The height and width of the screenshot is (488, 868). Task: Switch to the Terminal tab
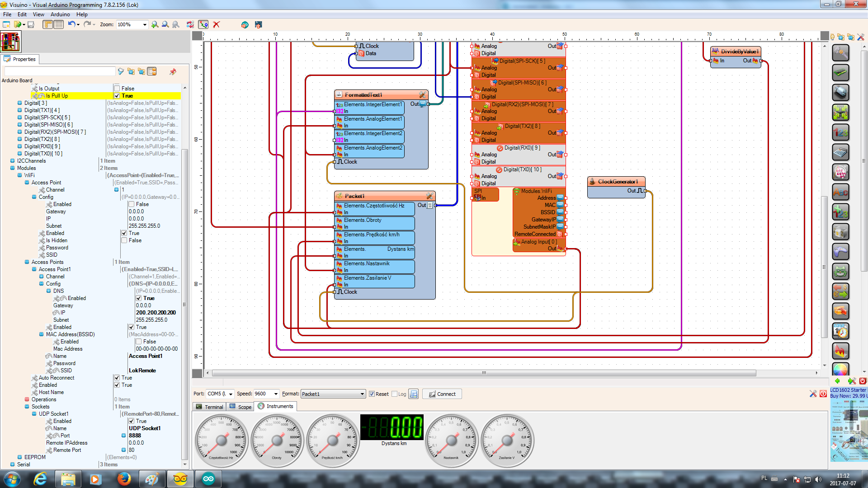coord(209,407)
